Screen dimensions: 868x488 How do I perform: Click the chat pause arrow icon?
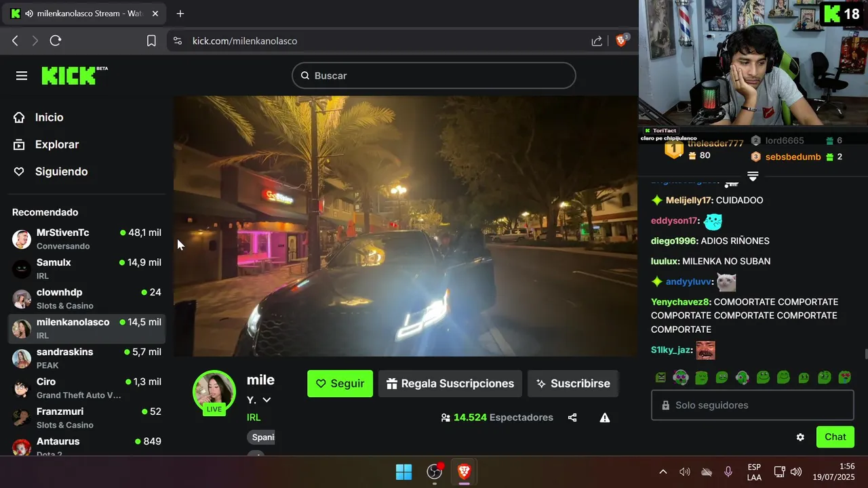coord(753,176)
